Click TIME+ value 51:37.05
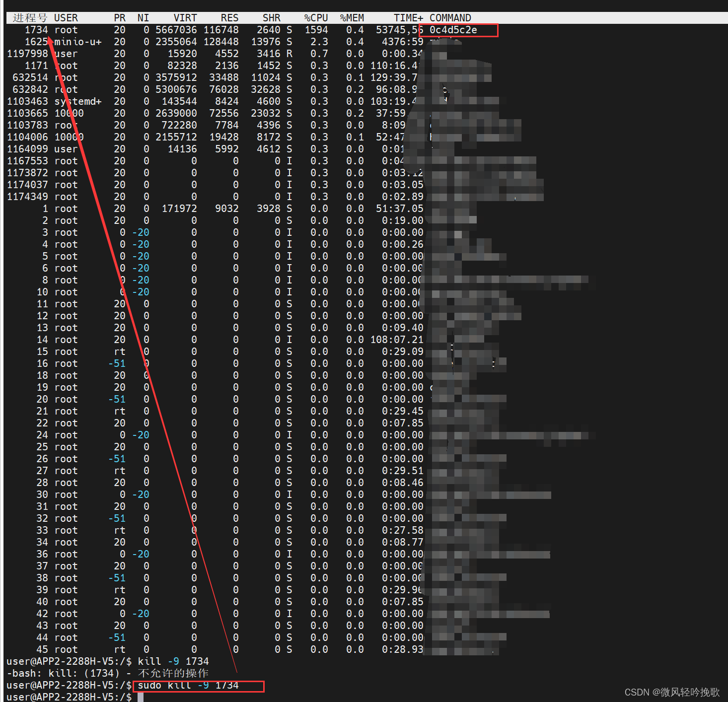Image resolution: width=728 pixels, height=702 pixels. (400, 209)
